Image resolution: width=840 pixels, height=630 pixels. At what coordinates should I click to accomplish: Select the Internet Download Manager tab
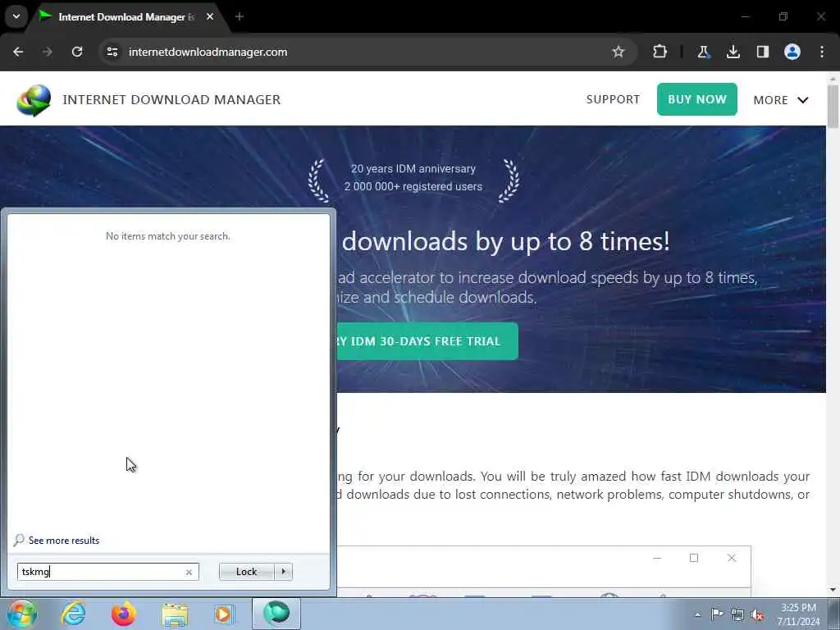tap(126, 17)
